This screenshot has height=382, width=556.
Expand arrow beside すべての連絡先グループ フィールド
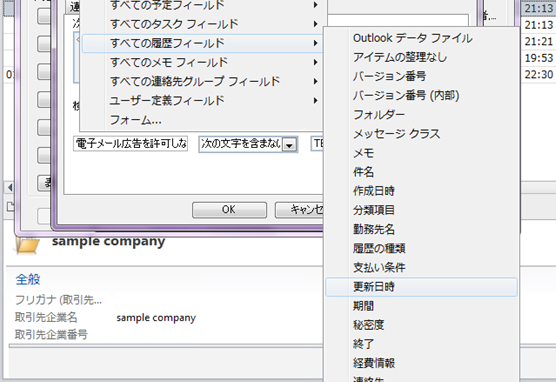click(x=315, y=82)
